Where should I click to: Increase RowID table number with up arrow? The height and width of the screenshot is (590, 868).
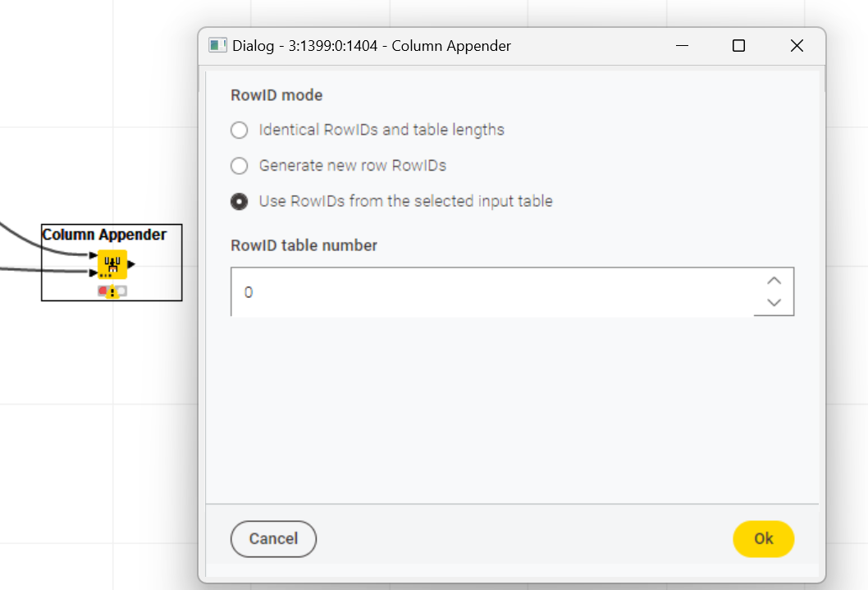point(774,281)
